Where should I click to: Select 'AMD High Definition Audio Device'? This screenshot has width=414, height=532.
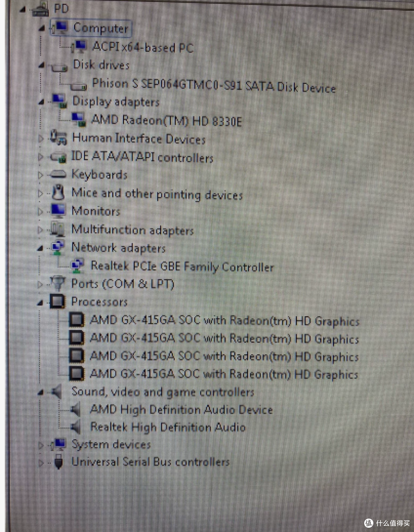click(x=181, y=410)
